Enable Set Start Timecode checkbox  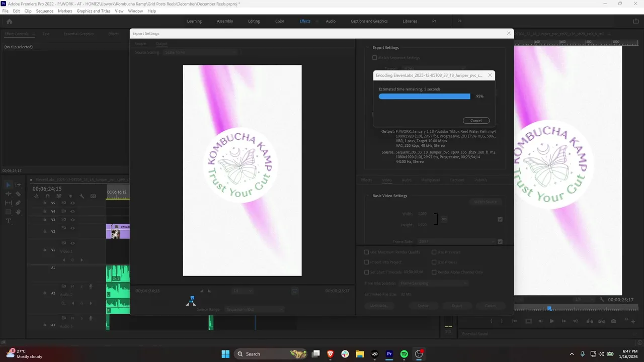(x=366, y=272)
